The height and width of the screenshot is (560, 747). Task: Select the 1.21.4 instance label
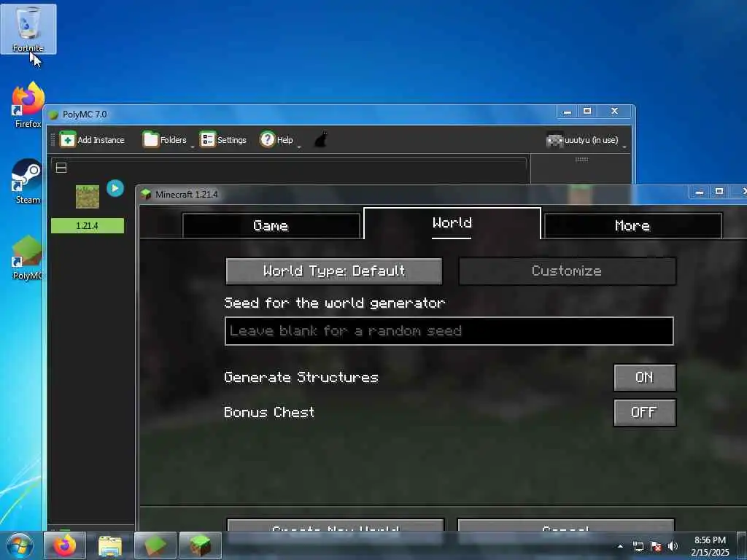[88, 226]
